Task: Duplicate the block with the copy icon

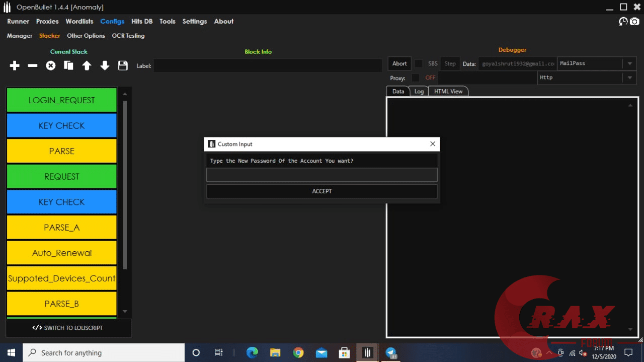Action: coord(68,65)
